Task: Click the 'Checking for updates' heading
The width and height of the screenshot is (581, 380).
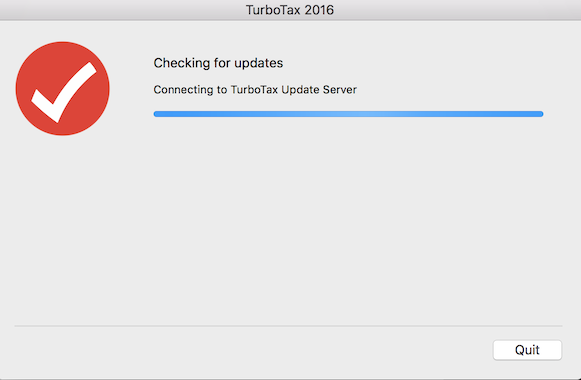Action: pyautogui.click(x=218, y=63)
